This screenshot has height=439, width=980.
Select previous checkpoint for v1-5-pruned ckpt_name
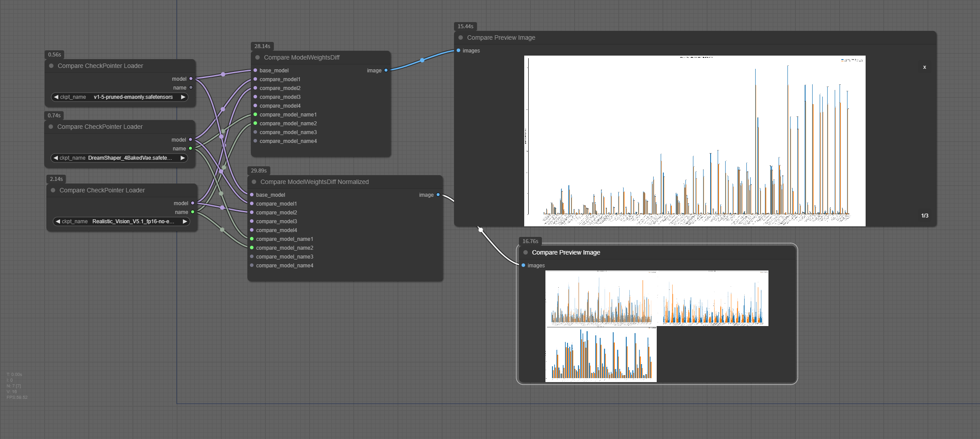(x=56, y=97)
